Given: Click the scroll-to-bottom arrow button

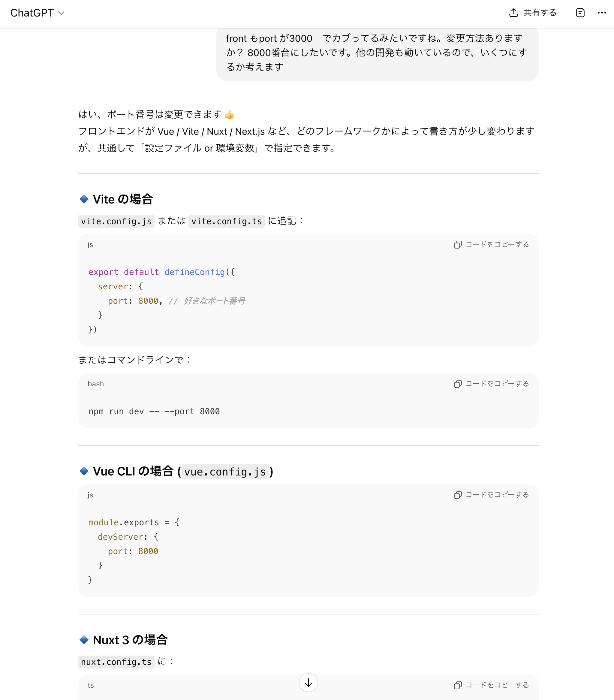Looking at the screenshot, I should [308, 683].
